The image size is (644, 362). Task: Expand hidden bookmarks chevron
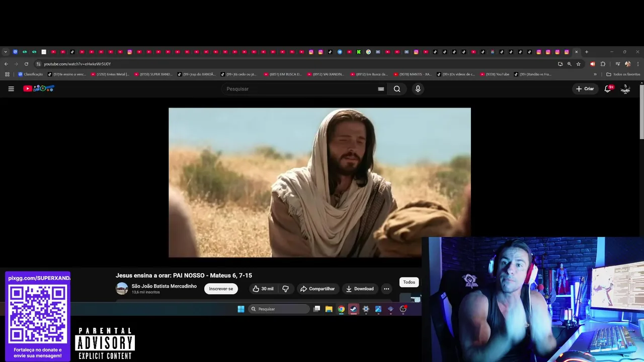[x=595, y=74]
